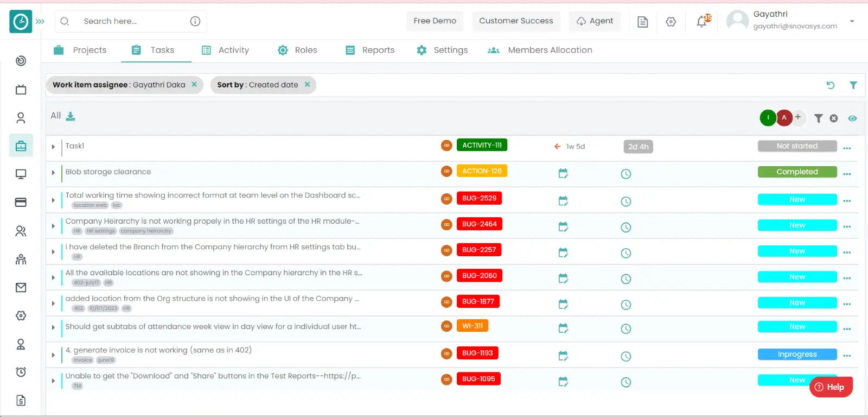The image size is (868, 417).
Task: Set deadline calendar for Blob storage clearance
Action: pos(563,173)
